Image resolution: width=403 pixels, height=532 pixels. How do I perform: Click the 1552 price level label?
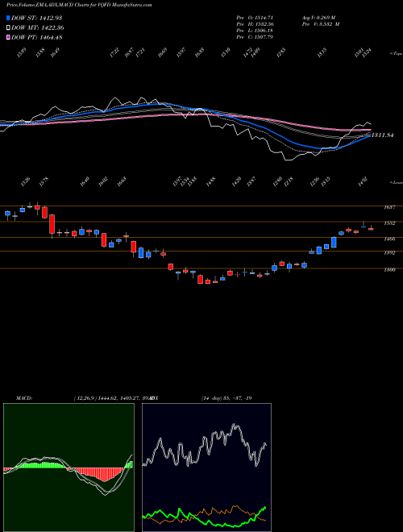[x=389, y=223]
